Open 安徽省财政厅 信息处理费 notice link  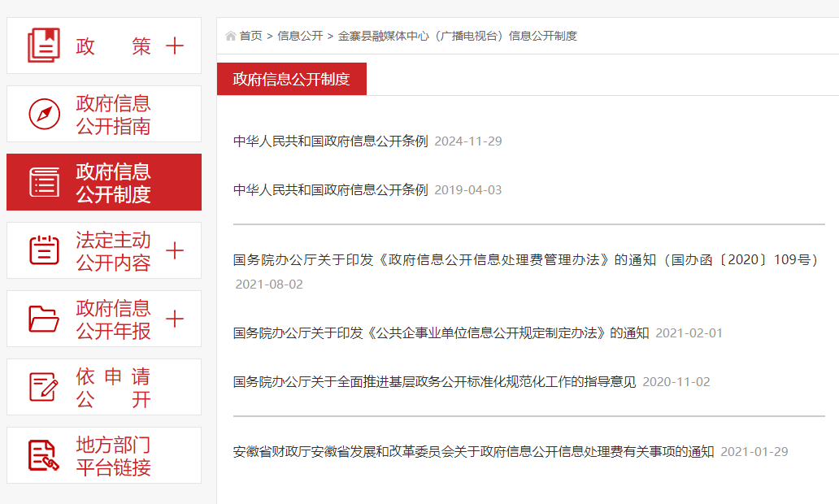coord(473,452)
